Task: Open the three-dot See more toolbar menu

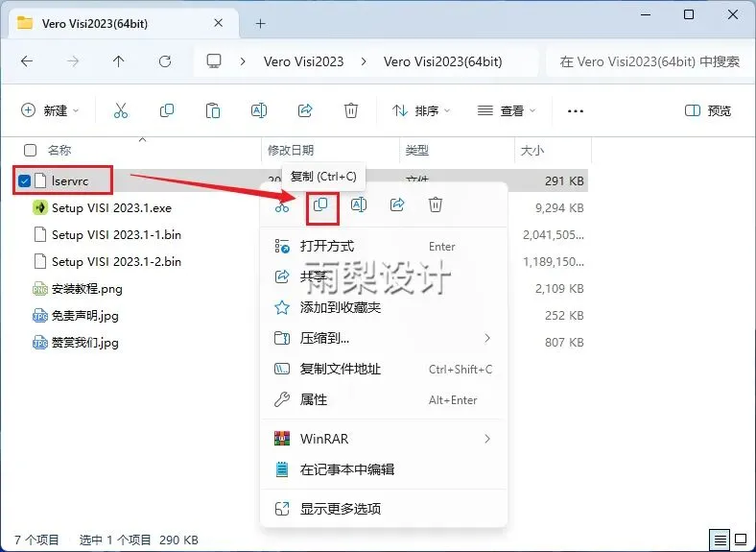Action: pyautogui.click(x=576, y=111)
